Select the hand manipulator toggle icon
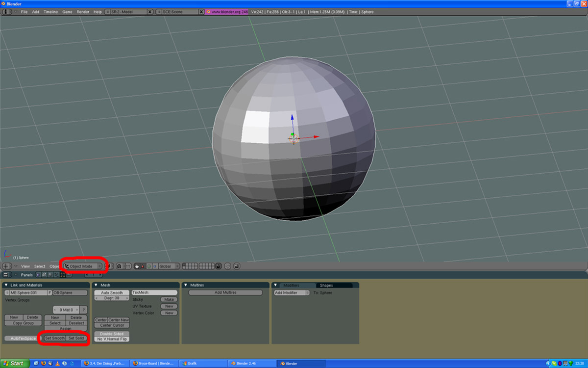Screen dimensions: 588x368 click(x=137, y=266)
